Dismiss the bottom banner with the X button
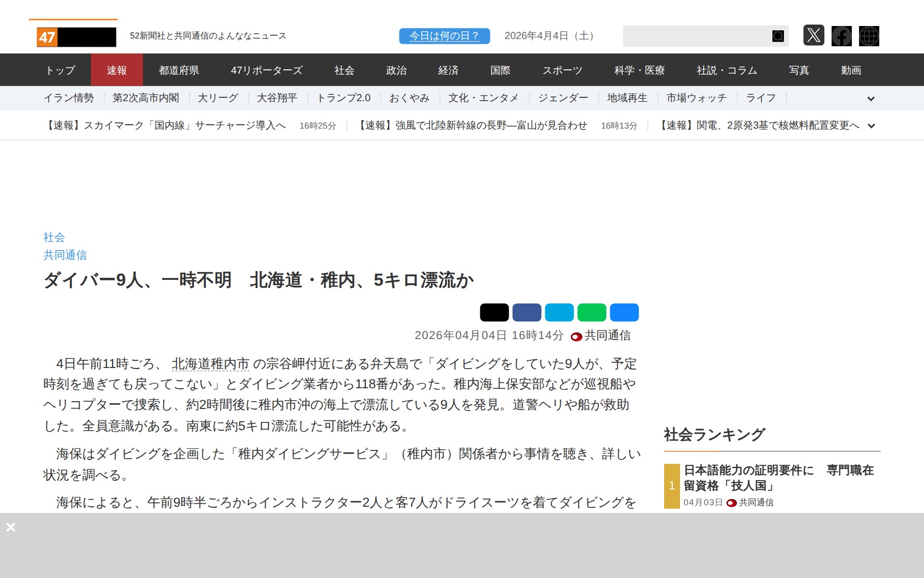Viewport: 924px width, 578px height. [x=11, y=527]
